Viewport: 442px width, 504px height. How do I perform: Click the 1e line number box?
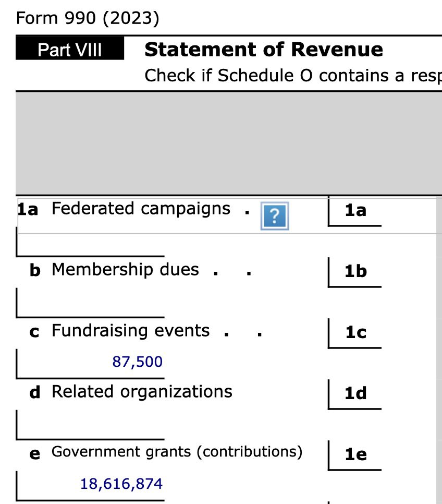(x=355, y=455)
